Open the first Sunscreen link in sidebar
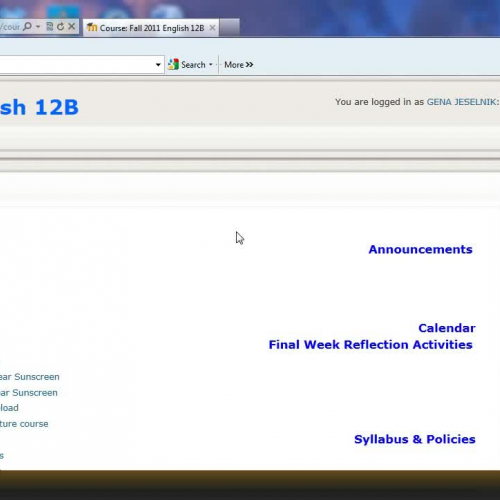The image size is (500, 500). 30,377
